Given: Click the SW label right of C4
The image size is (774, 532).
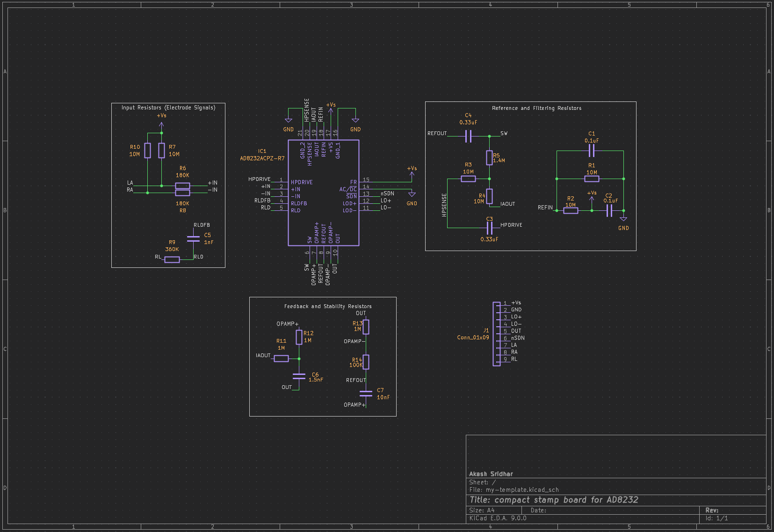Looking at the screenshot, I should (504, 133).
